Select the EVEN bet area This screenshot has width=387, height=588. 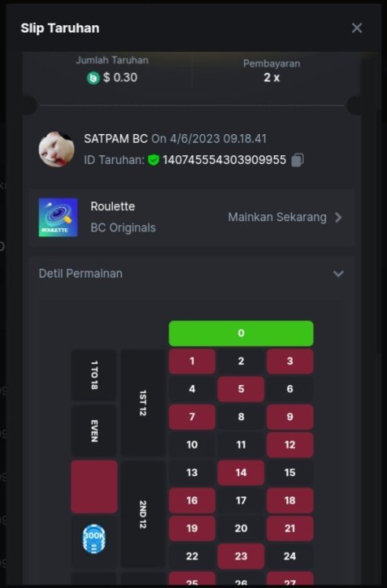tap(94, 430)
